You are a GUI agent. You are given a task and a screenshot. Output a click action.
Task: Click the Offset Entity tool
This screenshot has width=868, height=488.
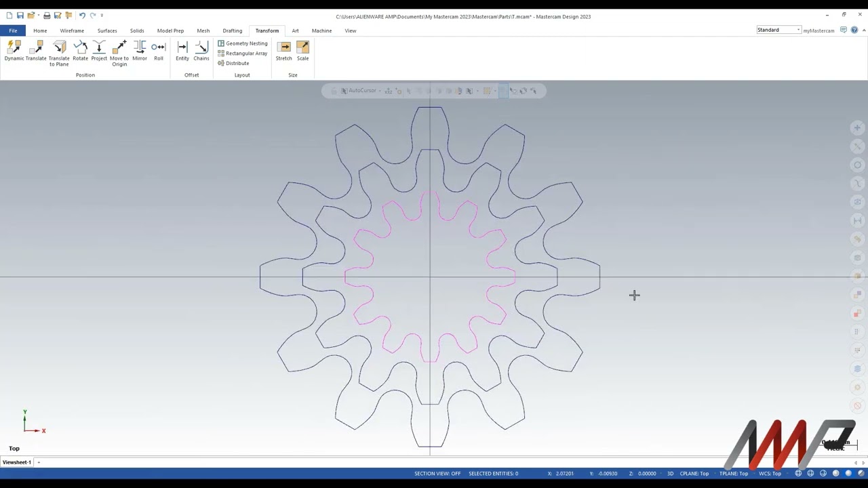click(x=182, y=51)
